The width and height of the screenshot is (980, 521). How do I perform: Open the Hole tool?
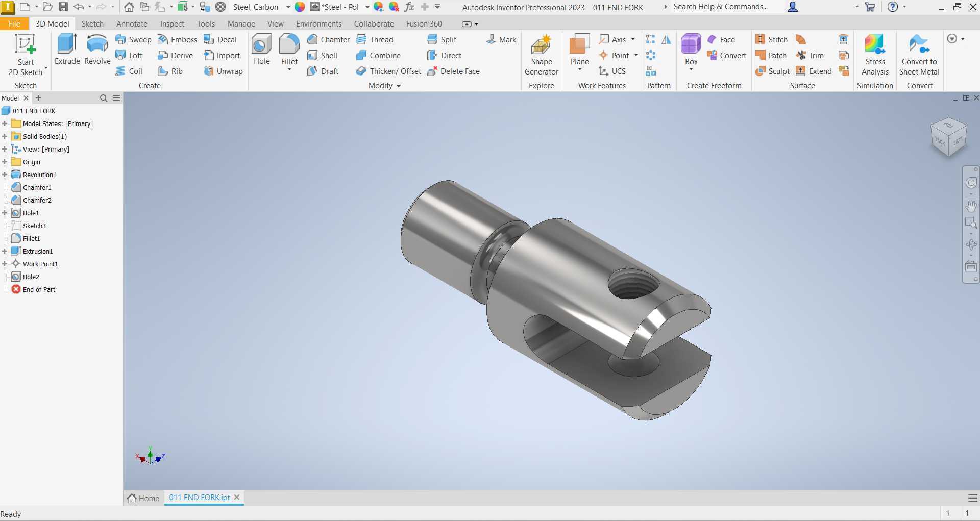pos(262,49)
